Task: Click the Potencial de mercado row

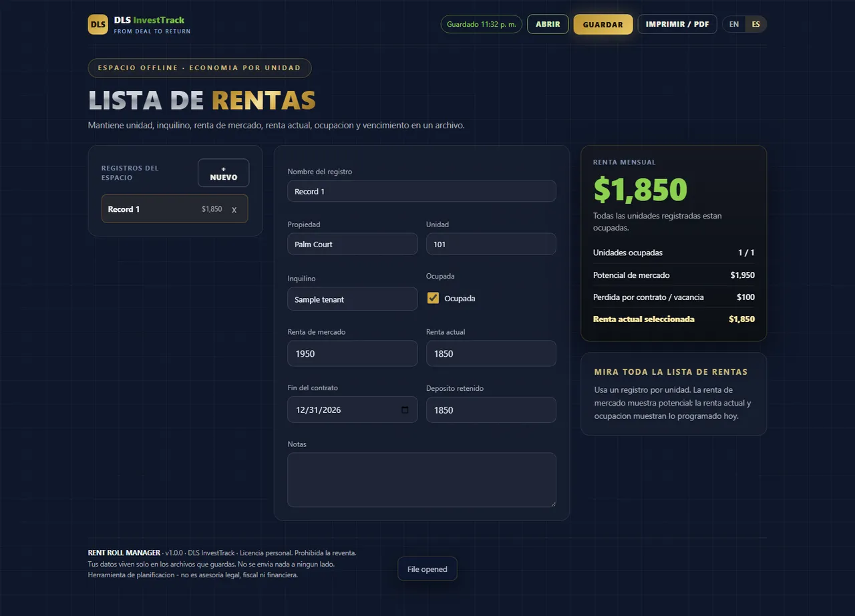Action: (x=674, y=275)
